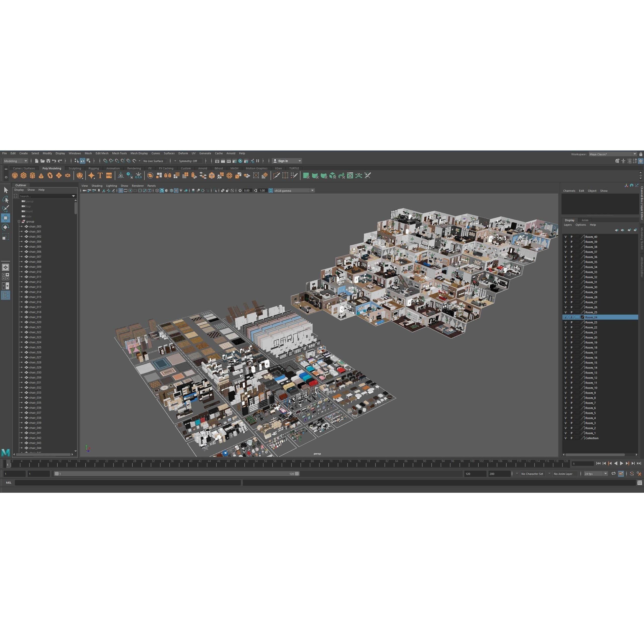Click the IPR render icon in the toolbar
Screen dimensions: 644x644
pos(229,161)
